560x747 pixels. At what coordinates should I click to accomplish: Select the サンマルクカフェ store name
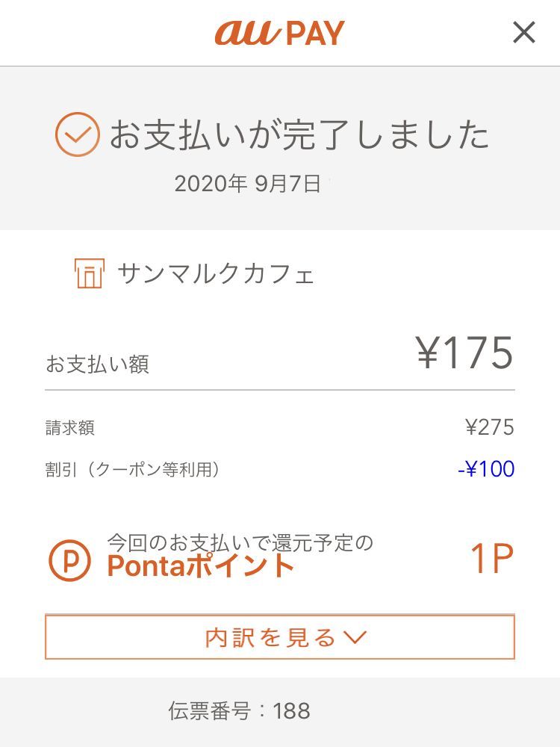tap(216, 274)
